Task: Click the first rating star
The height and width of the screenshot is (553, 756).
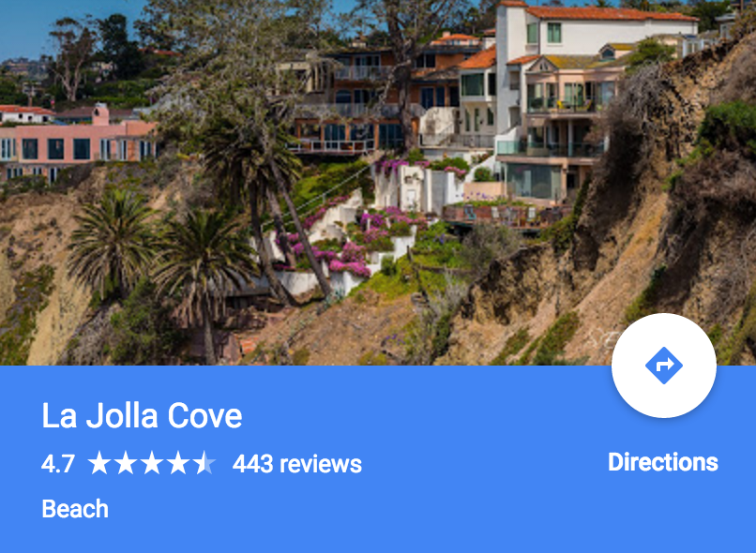Action: point(99,462)
